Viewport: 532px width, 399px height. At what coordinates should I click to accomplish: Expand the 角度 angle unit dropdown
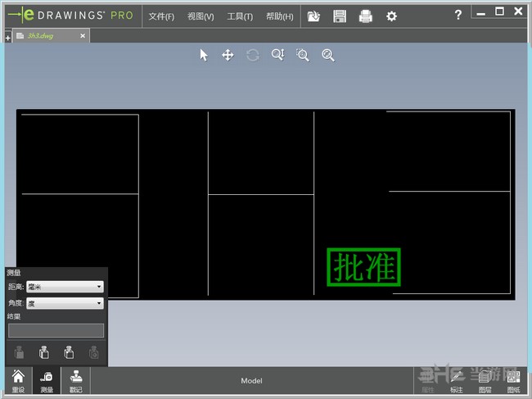(x=65, y=303)
